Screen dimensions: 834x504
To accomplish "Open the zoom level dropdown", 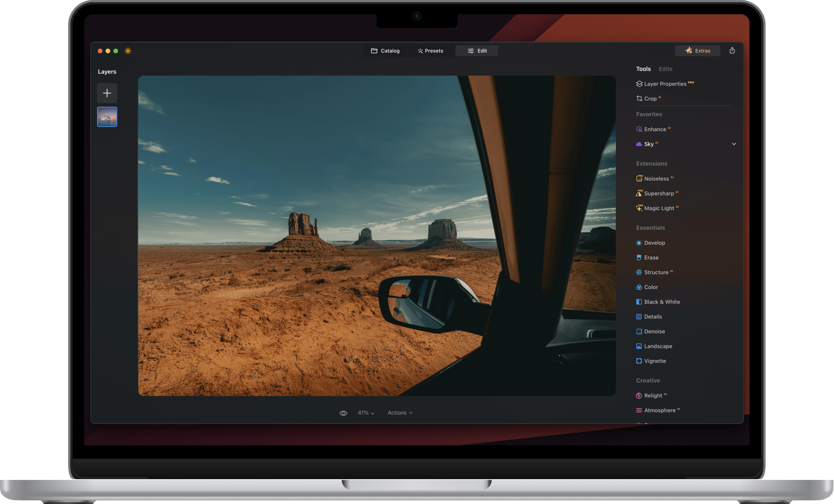I will pyautogui.click(x=365, y=413).
